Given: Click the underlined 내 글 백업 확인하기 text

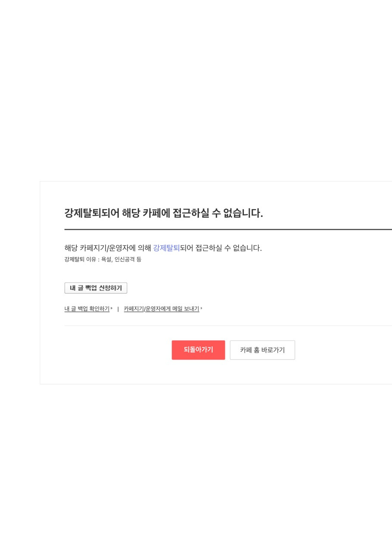Looking at the screenshot, I should pos(87,308).
